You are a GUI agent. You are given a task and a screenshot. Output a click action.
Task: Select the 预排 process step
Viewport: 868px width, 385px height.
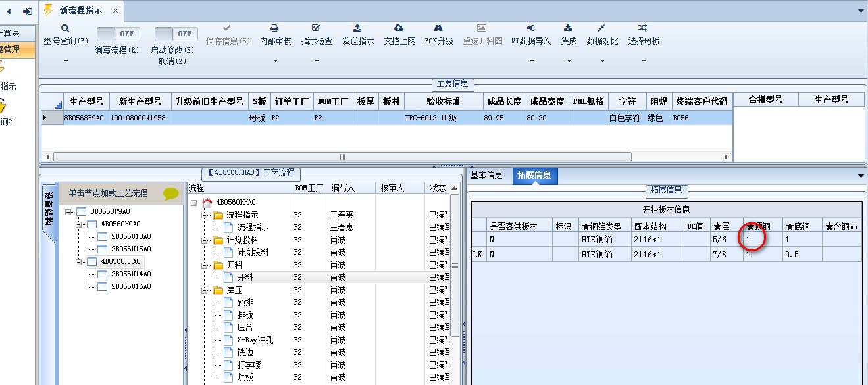pyautogui.click(x=245, y=302)
